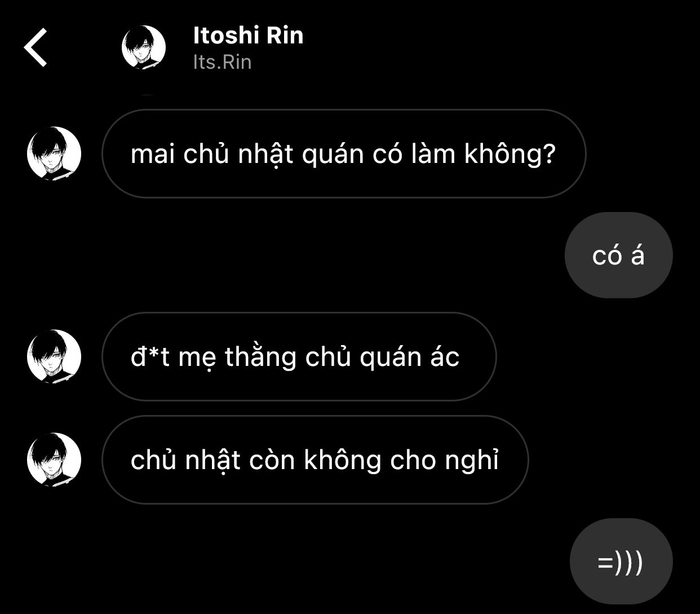Select the sent '=)))' message bubble

pos(621,562)
